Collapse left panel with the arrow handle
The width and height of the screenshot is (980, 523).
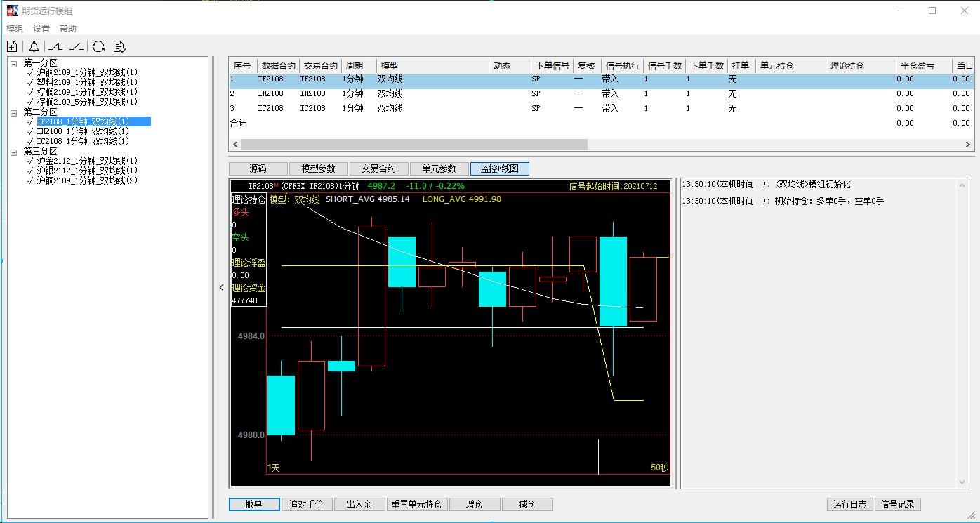222,287
